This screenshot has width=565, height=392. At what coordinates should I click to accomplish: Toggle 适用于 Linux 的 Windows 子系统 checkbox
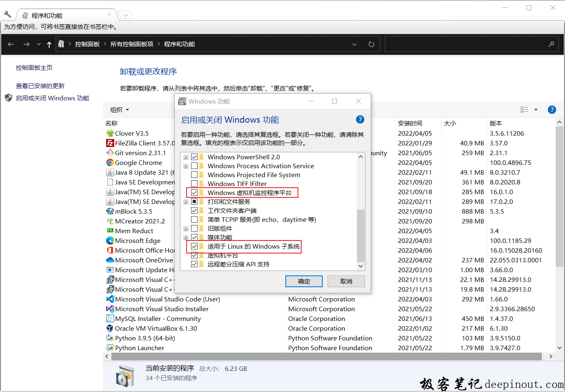(x=194, y=246)
